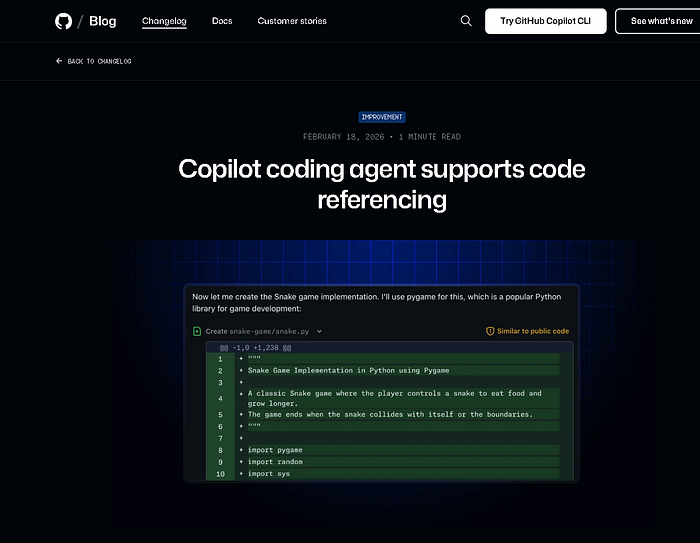The width and height of the screenshot is (700, 543).
Task: Click 'The game ends when the snake collides' line
Action: [390, 414]
